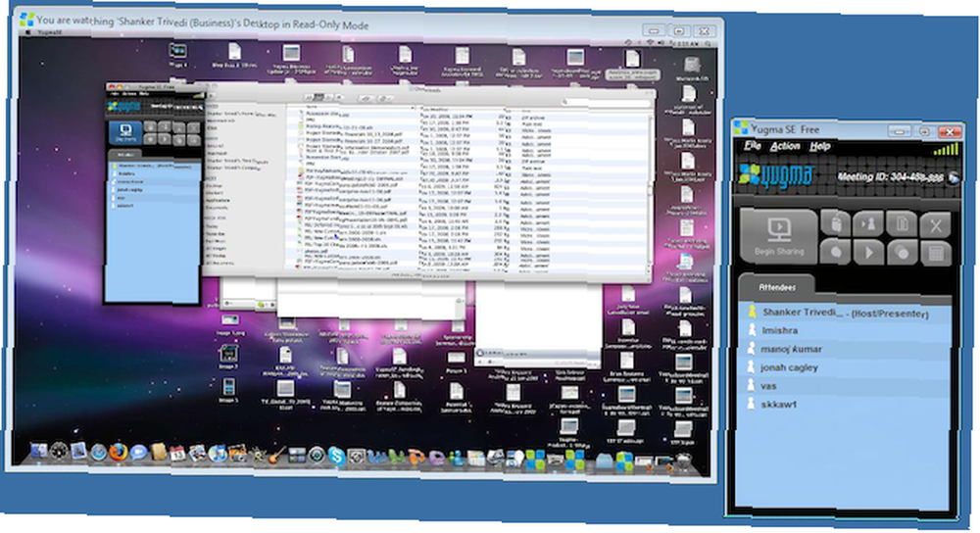Click the Begin Sharing button in Yugma

(779, 235)
